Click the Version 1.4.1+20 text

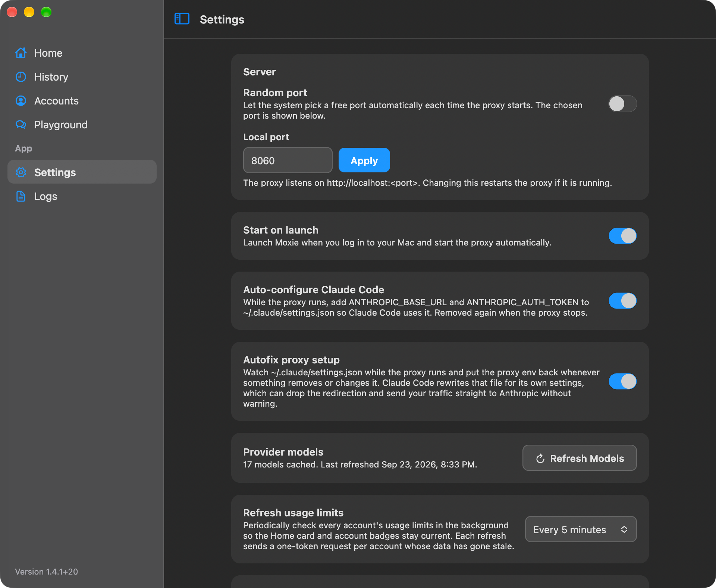point(46,572)
